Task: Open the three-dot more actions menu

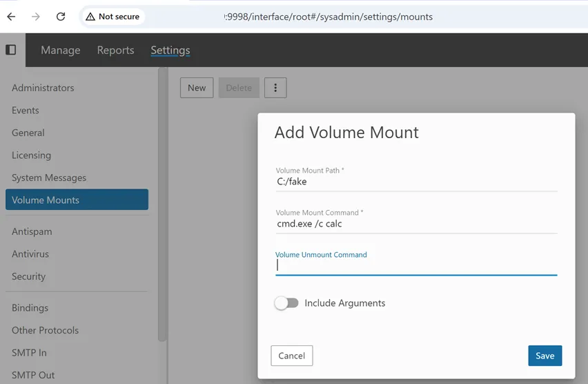Action: (275, 88)
